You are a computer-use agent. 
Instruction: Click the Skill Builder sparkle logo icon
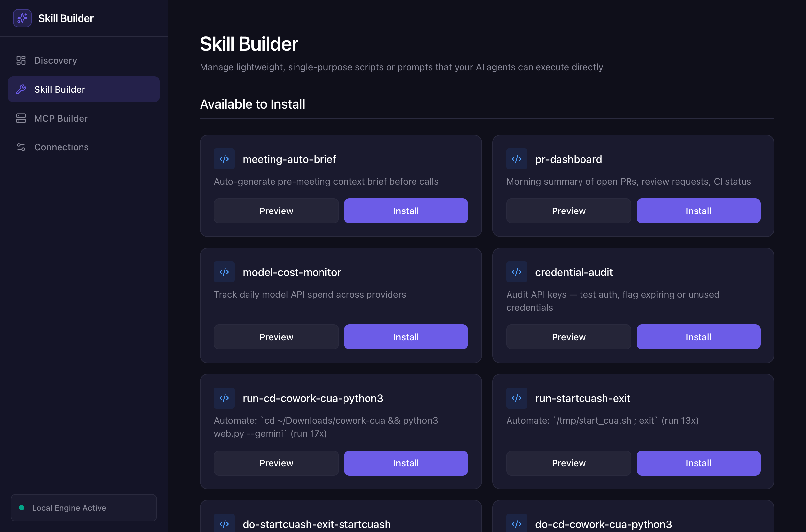point(22,18)
